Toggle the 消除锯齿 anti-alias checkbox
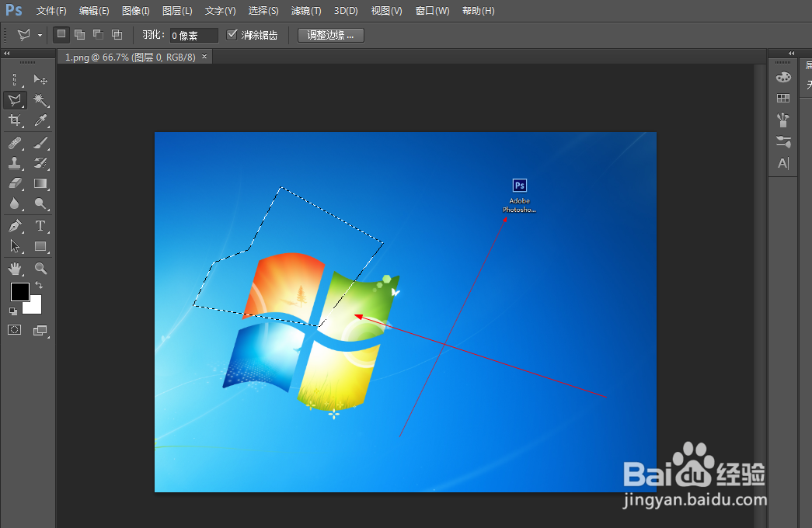This screenshot has width=812, height=528. click(232, 35)
